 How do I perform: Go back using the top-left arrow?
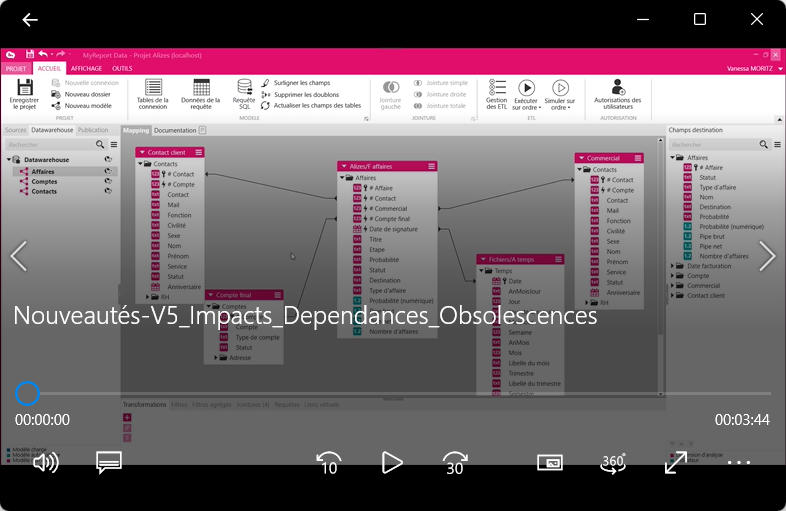[30, 20]
